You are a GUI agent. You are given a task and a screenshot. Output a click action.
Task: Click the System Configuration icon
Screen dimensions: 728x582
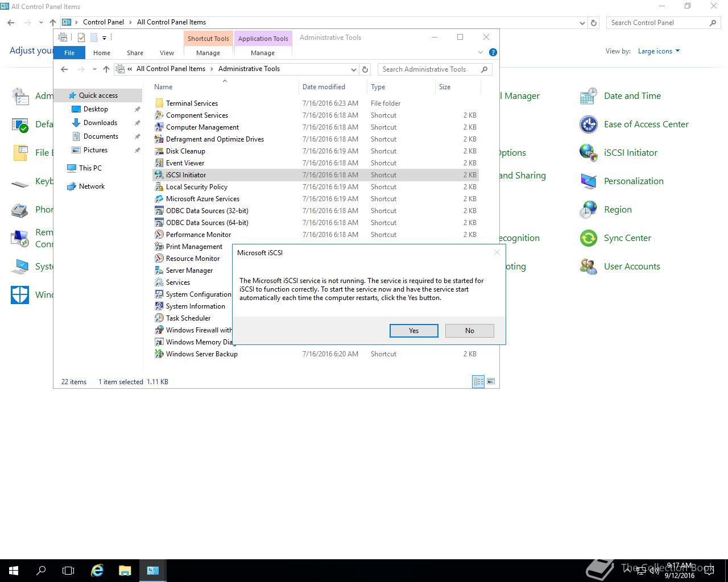159,294
